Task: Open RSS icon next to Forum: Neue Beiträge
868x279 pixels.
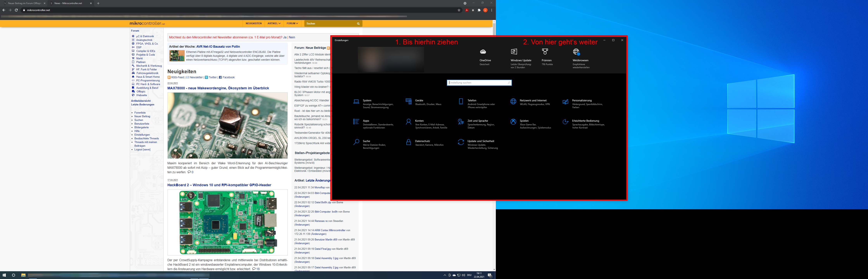Action: coord(328,48)
